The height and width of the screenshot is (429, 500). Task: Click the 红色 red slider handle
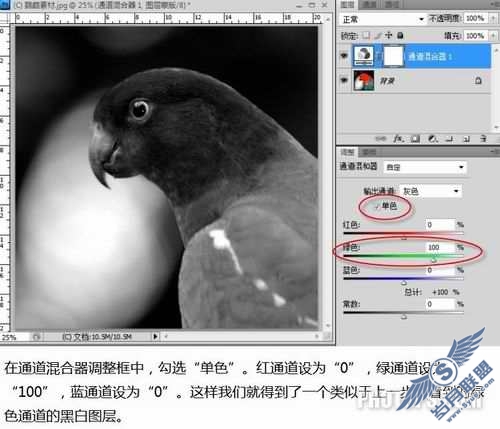pyautogui.click(x=404, y=238)
